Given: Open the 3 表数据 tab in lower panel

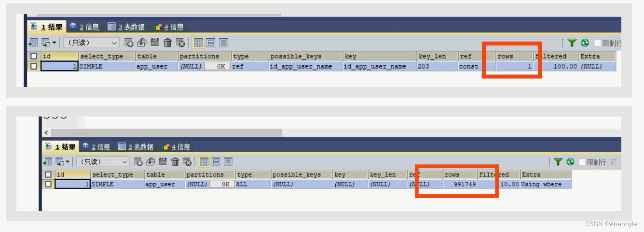Looking at the screenshot, I should coord(136,146).
